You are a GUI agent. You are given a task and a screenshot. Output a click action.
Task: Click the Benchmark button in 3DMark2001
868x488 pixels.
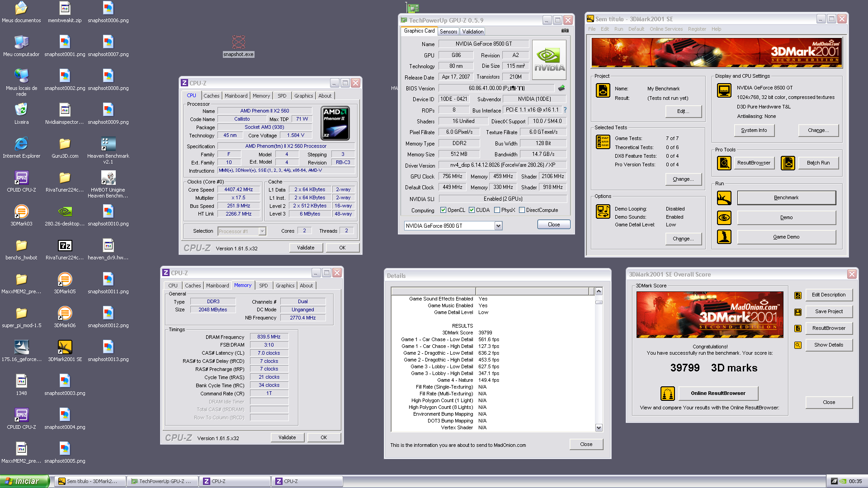coord(786,198)
